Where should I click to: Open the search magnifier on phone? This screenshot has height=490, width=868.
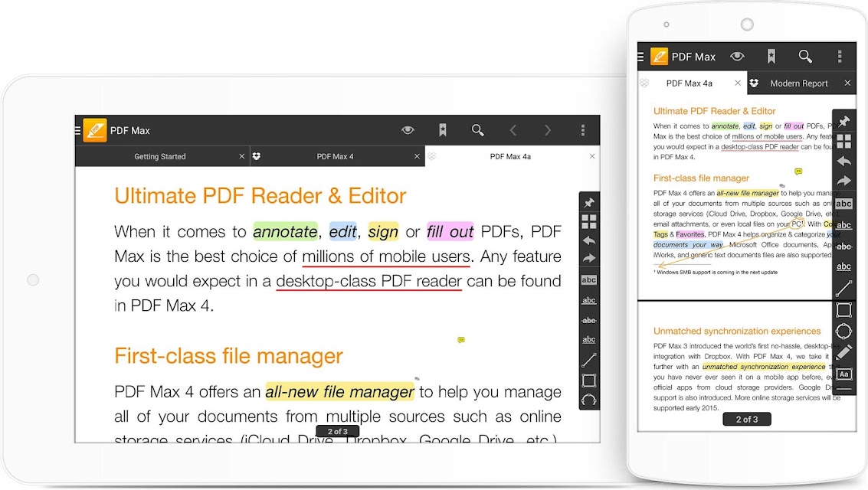tap(805, 57)
